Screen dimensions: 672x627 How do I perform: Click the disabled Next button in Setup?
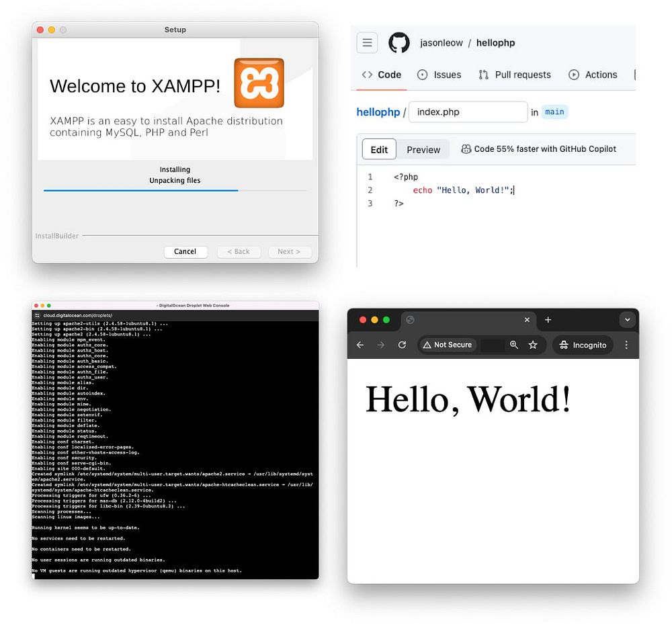pyautogui.click(x=289, y=251)
